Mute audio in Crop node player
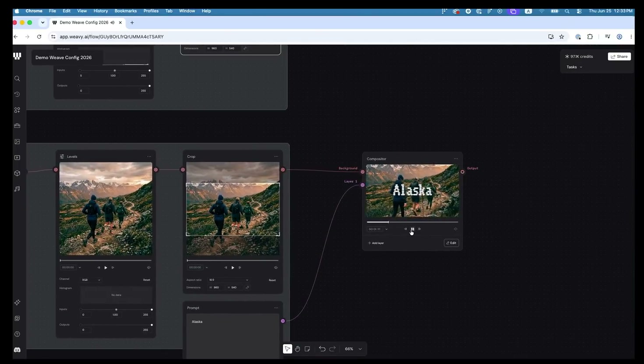Image resolution: width=644 pixels, height=364 pixels. (276, 268)
